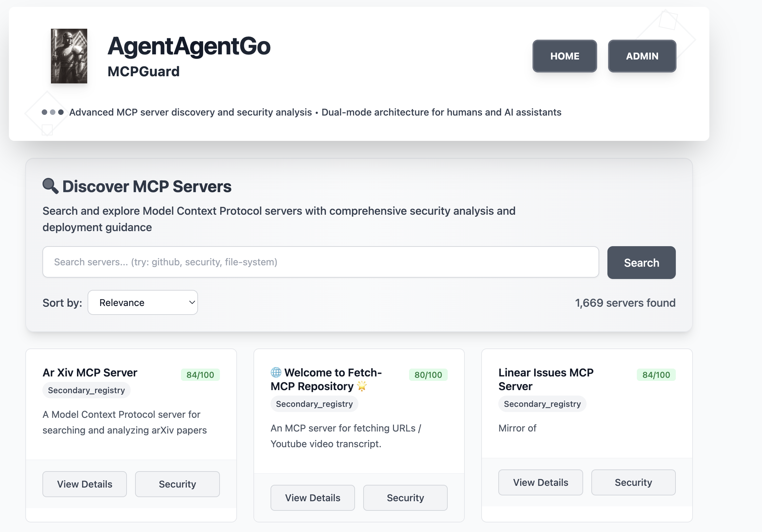The height and width of the screenshot is (532, 762).
Task: Click the 80/100 score badge on Fetch-MCP card
Action: [x=428, y=375]
